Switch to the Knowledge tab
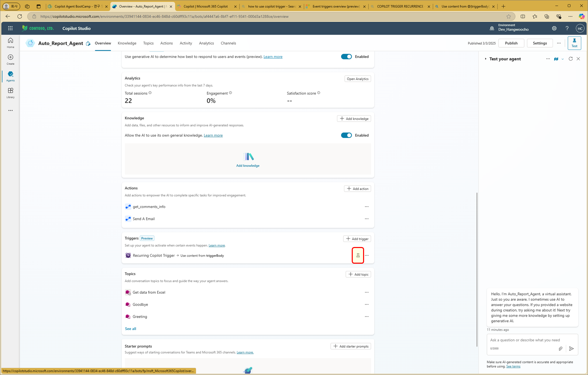 click(127, 43)
